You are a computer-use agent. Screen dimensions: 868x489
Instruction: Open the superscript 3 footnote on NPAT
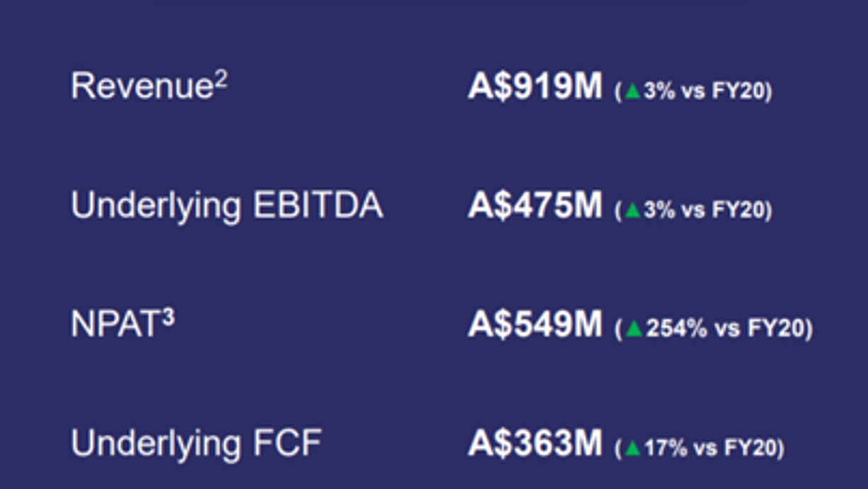(168, 318)
